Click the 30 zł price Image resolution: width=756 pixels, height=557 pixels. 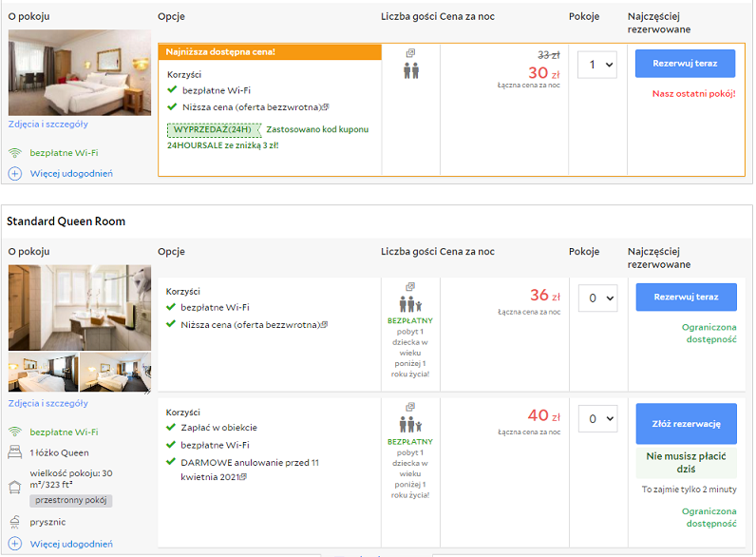pyautogui.click(x=544, y=73)
